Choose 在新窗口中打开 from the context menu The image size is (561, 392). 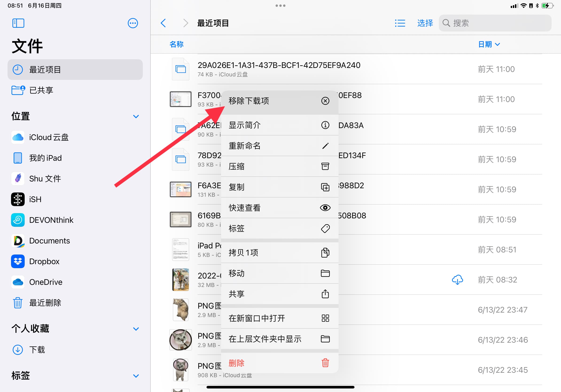tap(280, 318)
